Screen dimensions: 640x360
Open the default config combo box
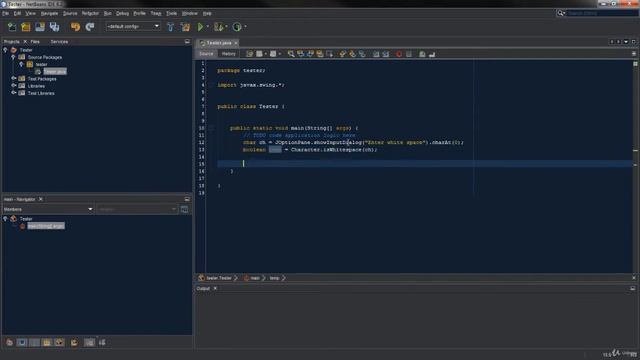(x=133, y=27)
